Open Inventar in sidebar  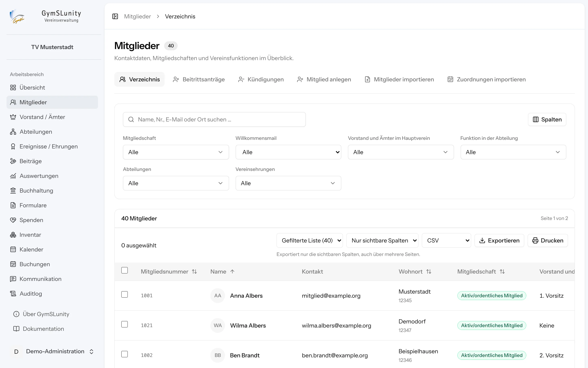click(x=52, y=235)
